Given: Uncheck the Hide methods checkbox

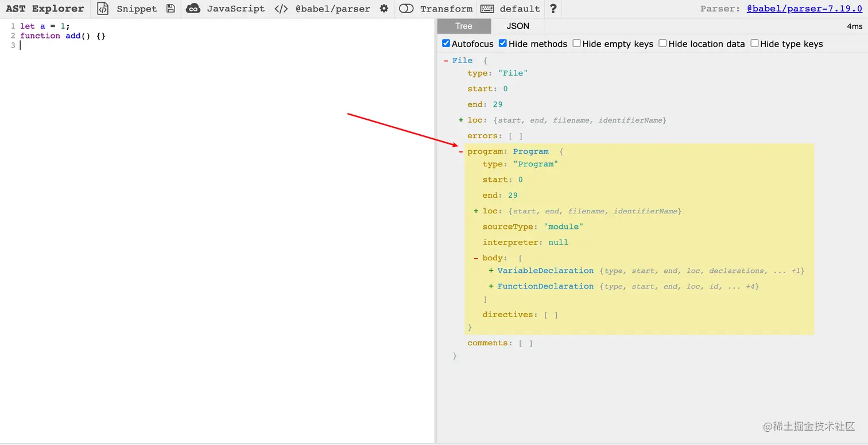Looking at the screenshot, I should 503,44.
